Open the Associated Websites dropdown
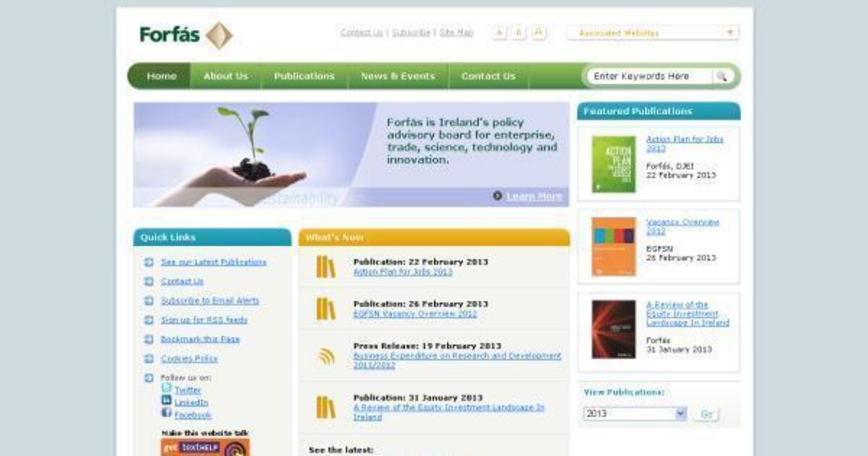Viewport: 868px width, 456px height. [652, 33]
